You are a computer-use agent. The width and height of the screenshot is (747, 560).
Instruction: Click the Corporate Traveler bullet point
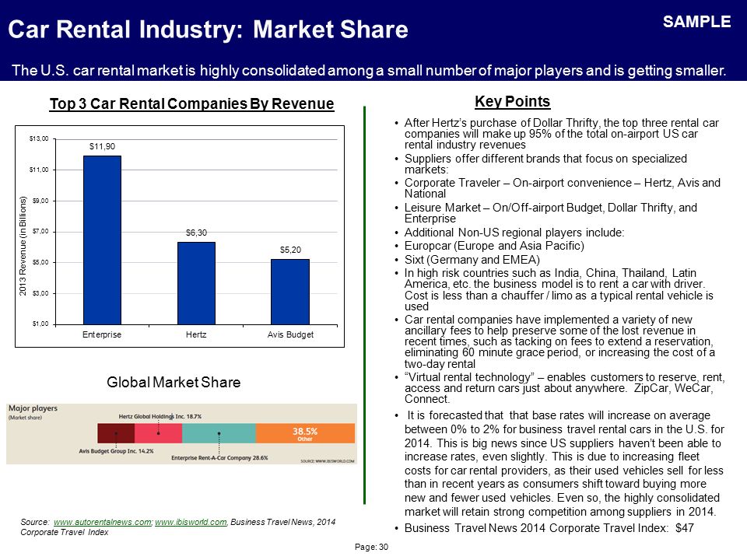pyautogui.click(x=562, y=188)
